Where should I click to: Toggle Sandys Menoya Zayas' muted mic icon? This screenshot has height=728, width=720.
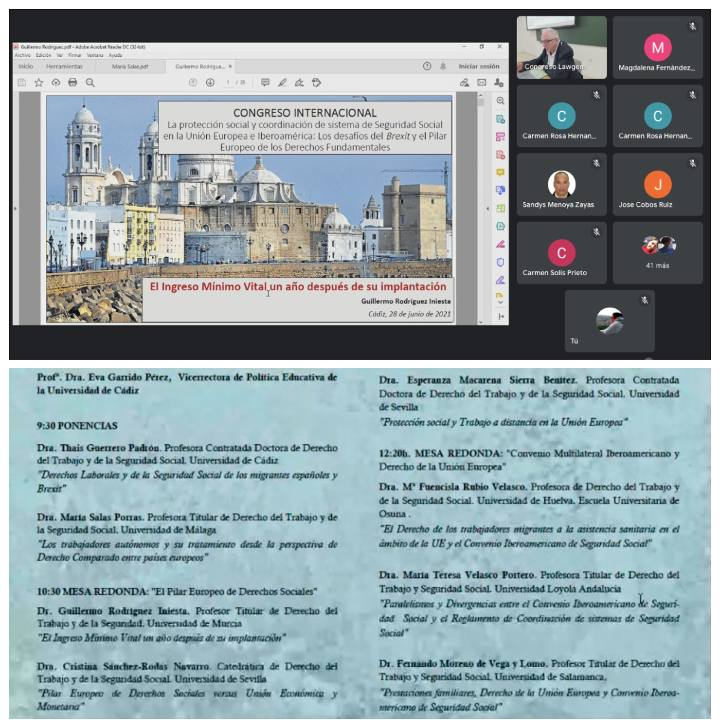(x=597, y=163)
